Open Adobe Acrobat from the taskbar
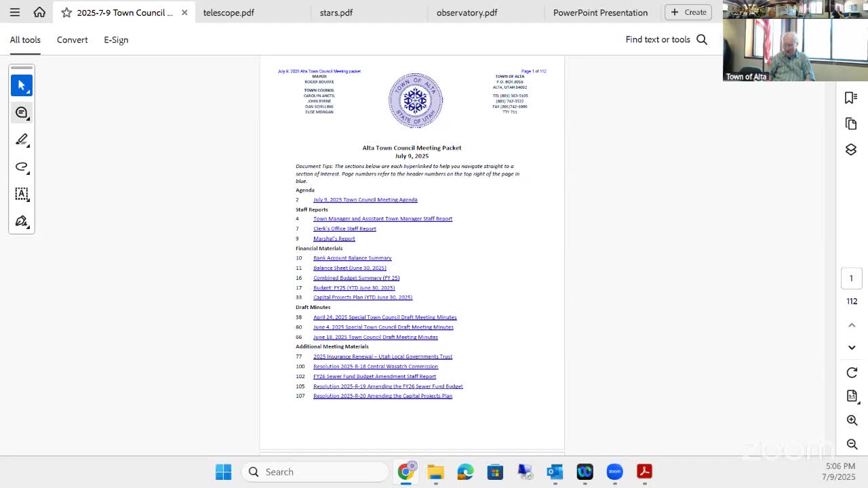The width and height of the screenshot is (868, 488). pyautogui.click(x=644, y=472)
